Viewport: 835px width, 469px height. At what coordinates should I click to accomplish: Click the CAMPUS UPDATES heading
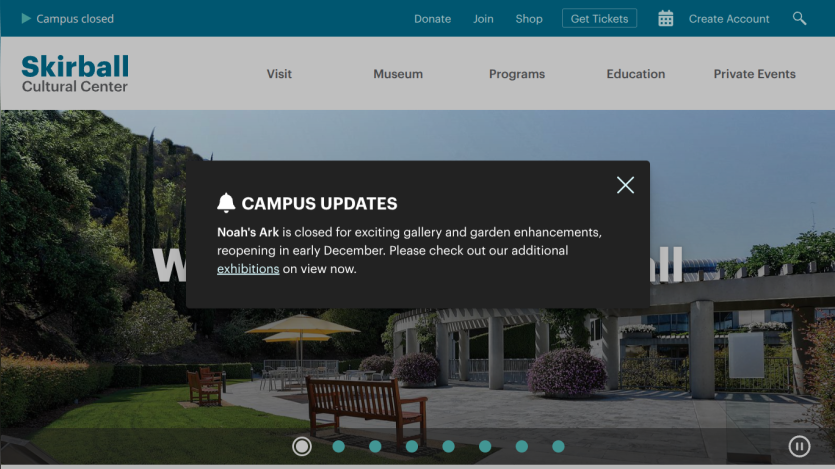[x=319, y=203]
